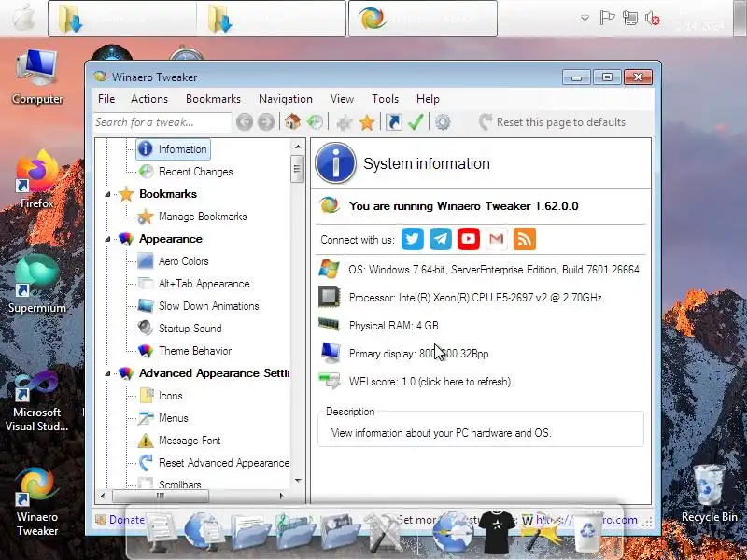Screen dimensions: 747x560
Task: Open the Help menu
Action: point(428,99)
